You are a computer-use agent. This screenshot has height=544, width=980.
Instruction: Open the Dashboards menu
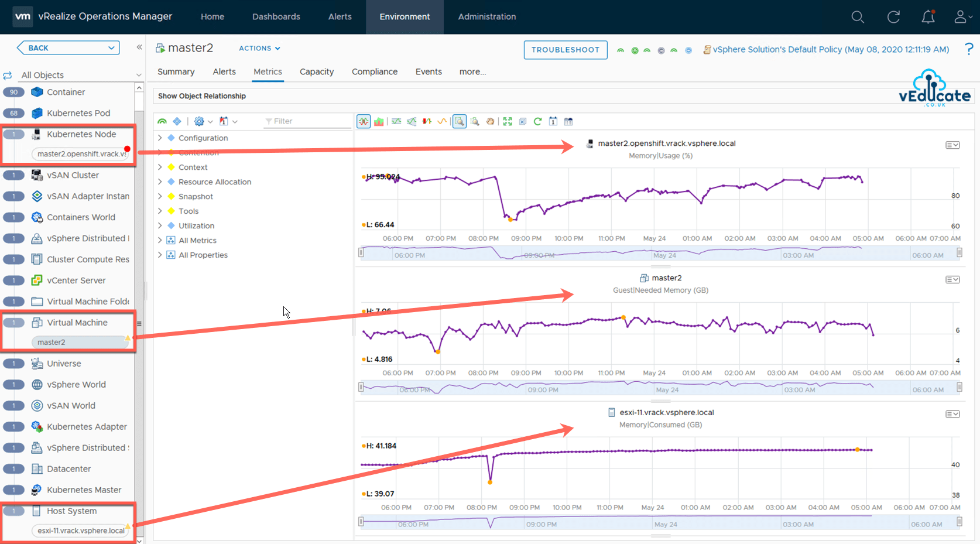276,16
